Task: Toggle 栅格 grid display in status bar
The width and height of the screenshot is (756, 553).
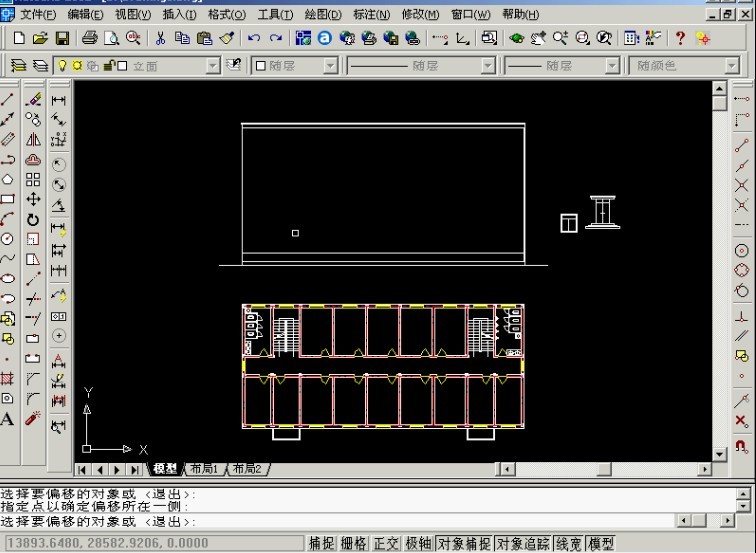Action: pyautogui.click(x=353, y=543)
